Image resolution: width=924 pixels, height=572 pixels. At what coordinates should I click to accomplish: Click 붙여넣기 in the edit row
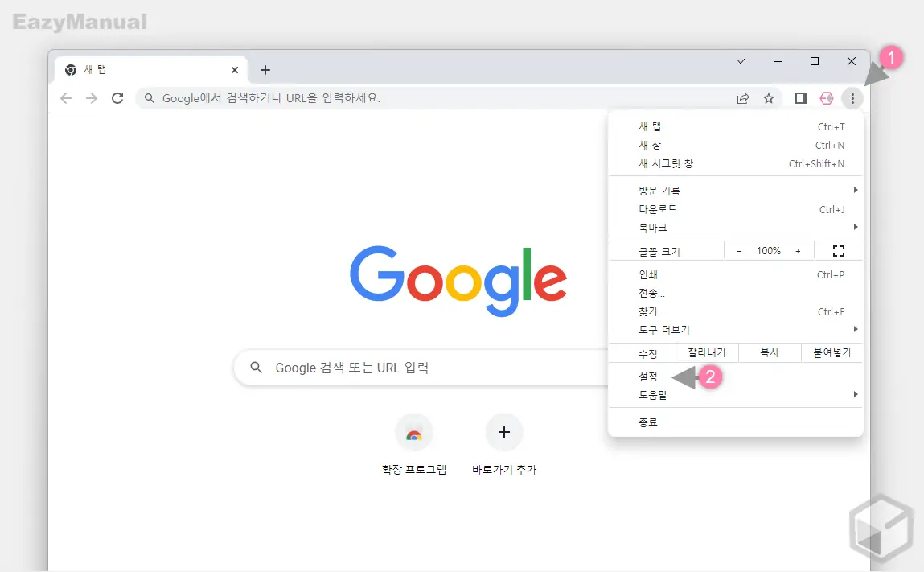tap(832, 352)
